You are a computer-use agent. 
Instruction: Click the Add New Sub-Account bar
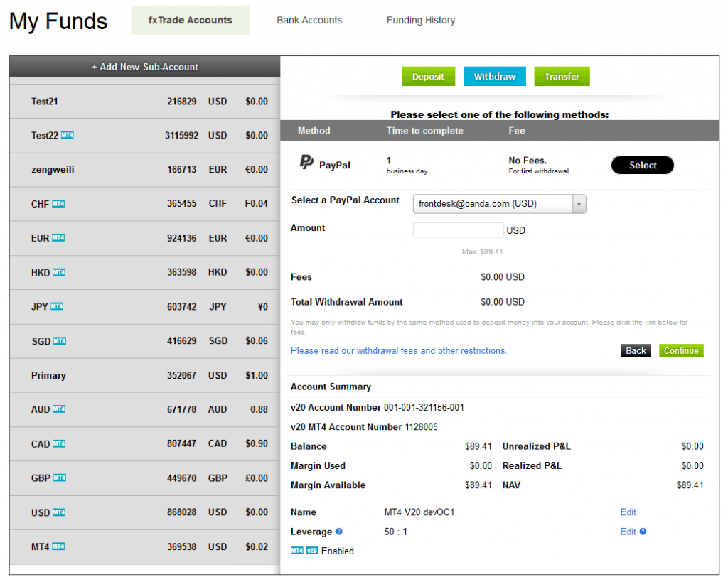point(144,67)
